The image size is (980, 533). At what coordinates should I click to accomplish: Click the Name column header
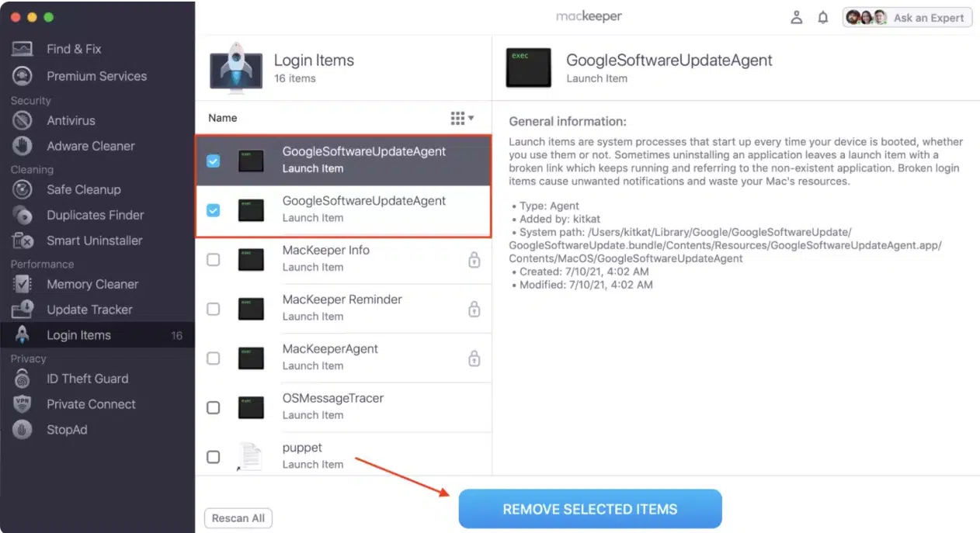[223, 118]
